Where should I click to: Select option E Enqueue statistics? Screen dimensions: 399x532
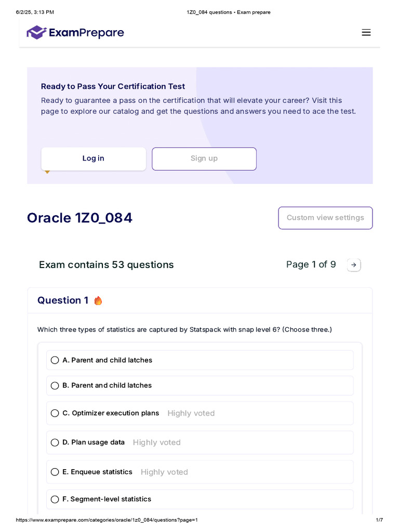click(x=55, y=472)
